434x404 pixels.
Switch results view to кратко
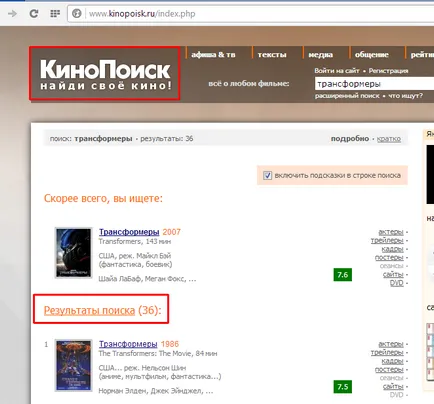[x=389, y=139]
